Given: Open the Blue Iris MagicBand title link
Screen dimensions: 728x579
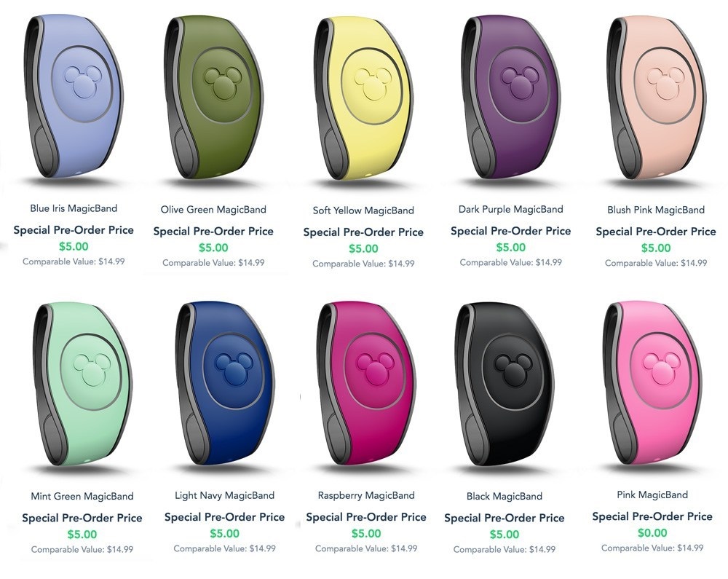Looking at the screenshot, I should pyautogui.click(x=74, y=208).
